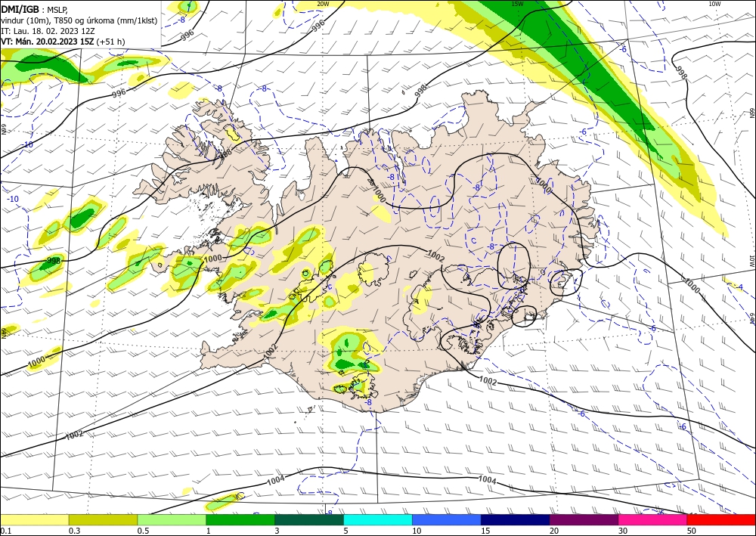Click the "20W" longitude label
The width and height of the screenshot is (756, 536).
(x=323, y=4)
